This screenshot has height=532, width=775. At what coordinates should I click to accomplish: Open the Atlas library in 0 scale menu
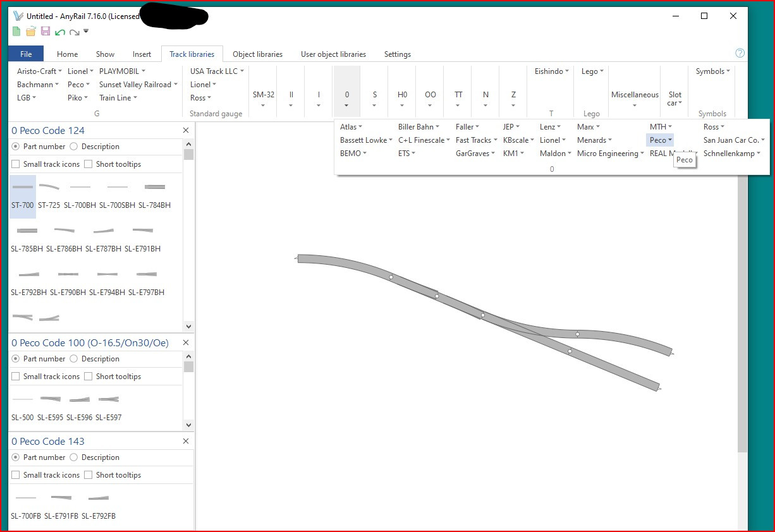tap(351, 127)
